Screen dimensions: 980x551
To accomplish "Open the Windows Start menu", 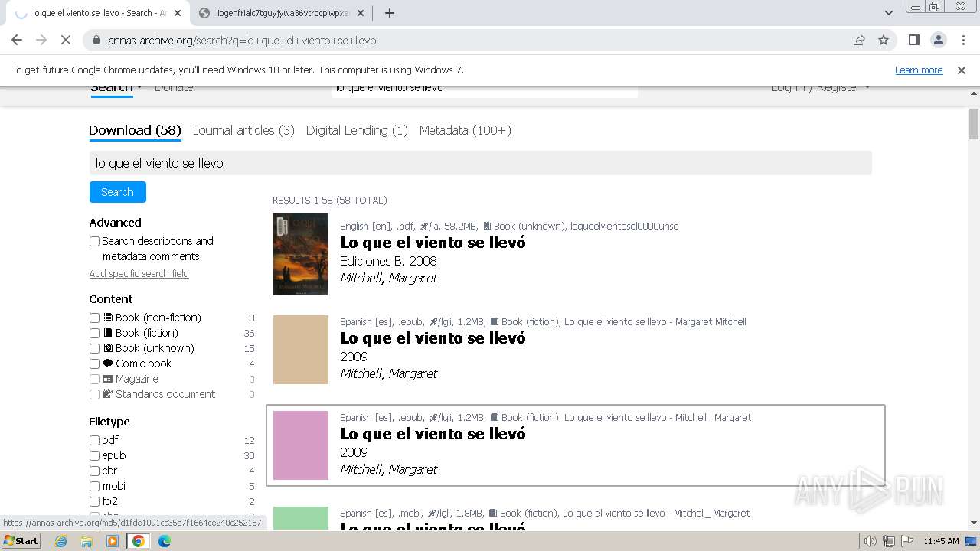I will pyautogui.click(x=21, y=540).
